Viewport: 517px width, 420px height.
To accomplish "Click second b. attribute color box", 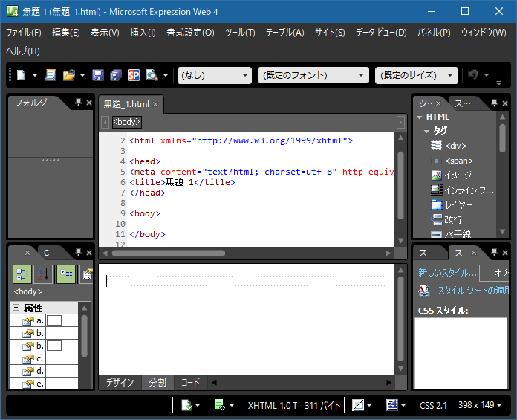I will [x=54, y=346].
